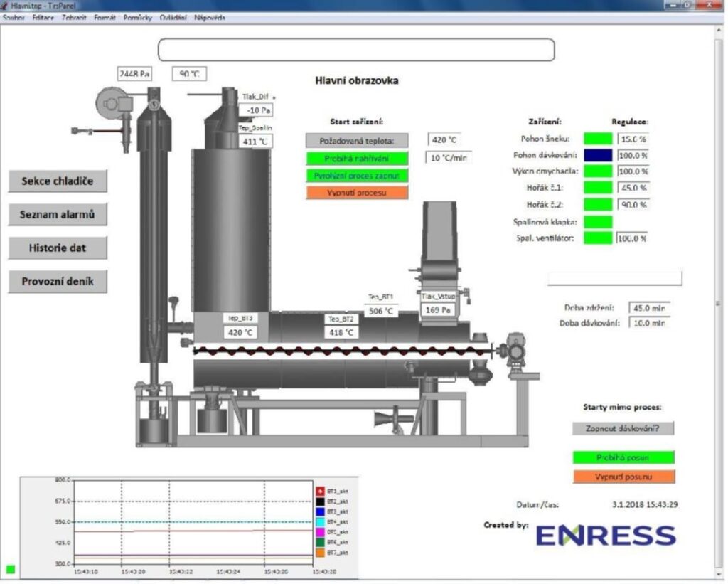Click Pyrolýzní proces započat button

(x=357, y=176)
